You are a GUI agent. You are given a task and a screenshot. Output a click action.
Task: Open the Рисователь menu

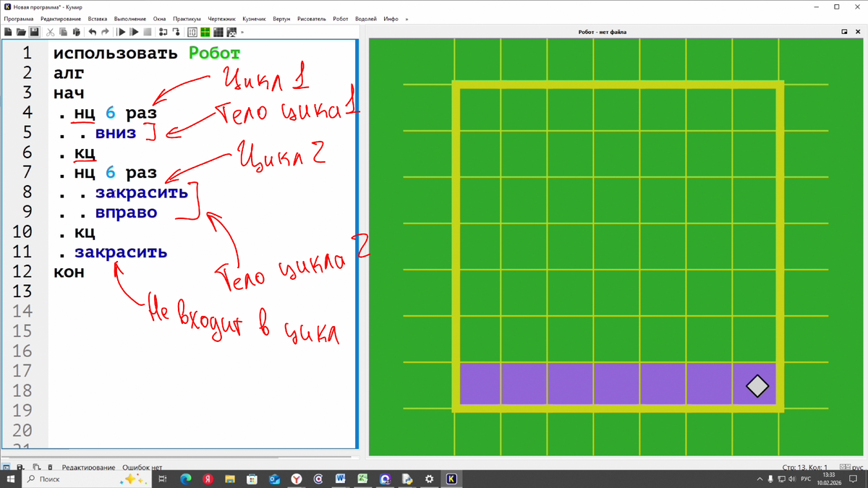click(x=312, y=19)
